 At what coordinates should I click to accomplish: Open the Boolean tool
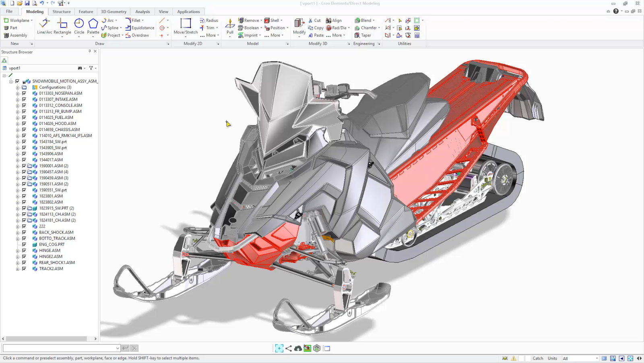(x=250, y=27)
